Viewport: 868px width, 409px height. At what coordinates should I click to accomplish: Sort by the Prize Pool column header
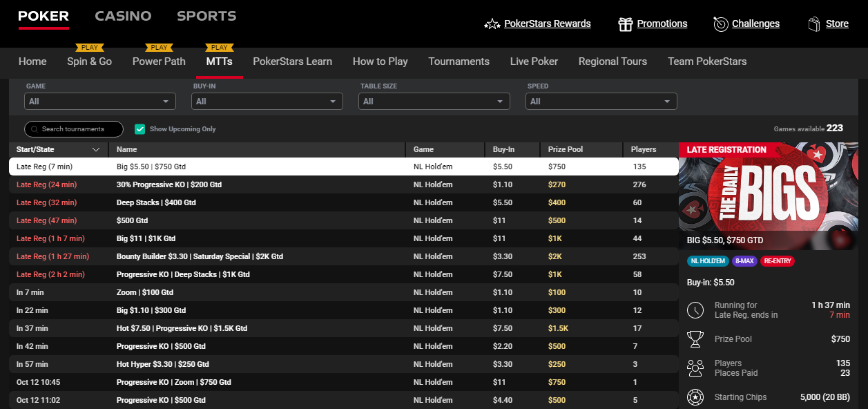(581, 149)
